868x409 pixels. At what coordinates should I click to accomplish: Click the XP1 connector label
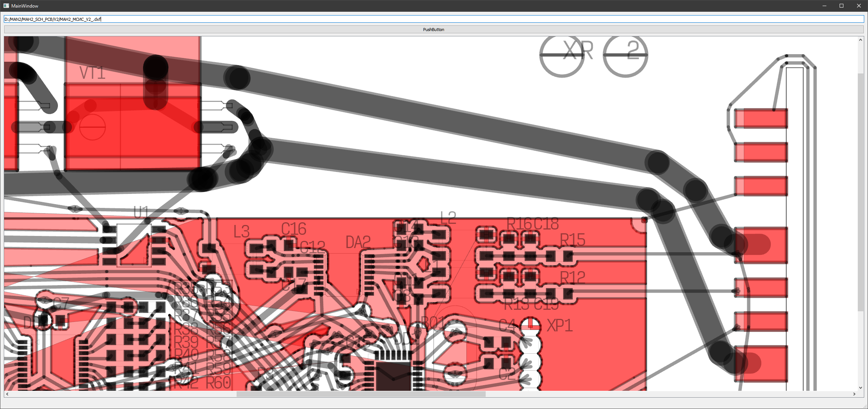coord(559,325)
